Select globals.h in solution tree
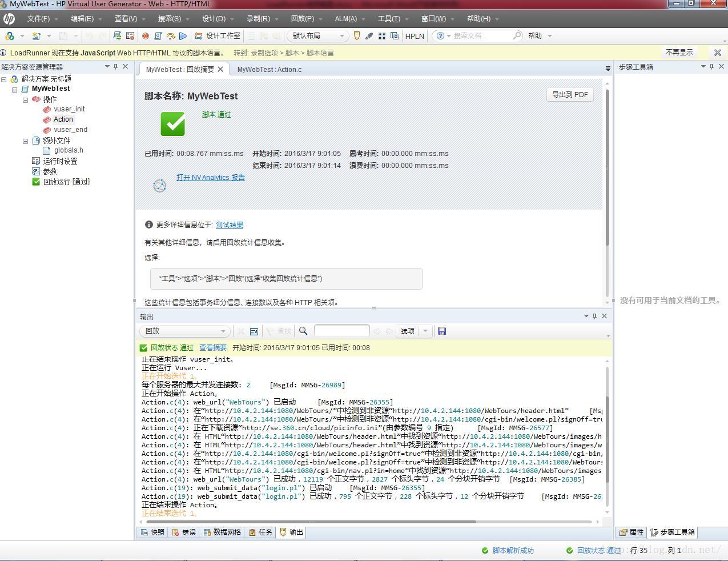728x561 pixels. coord(69,150)
